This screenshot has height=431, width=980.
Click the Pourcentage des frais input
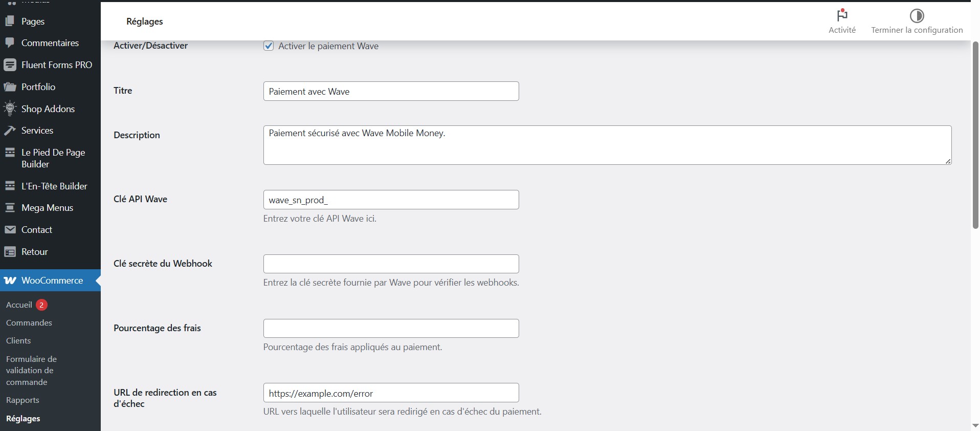[391, 329]
